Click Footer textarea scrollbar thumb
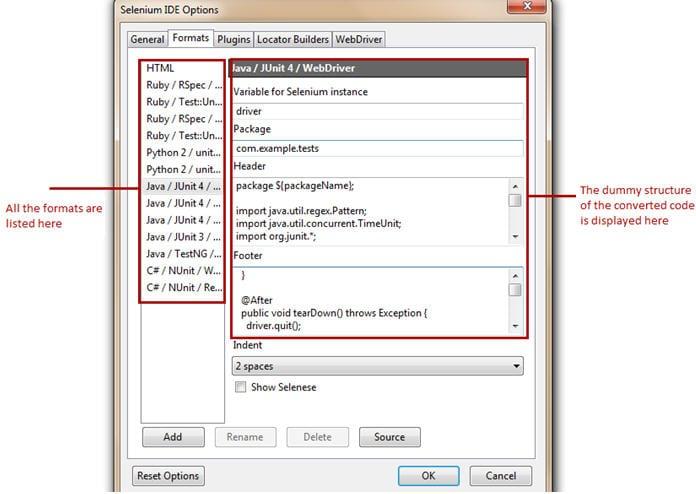This screenshot has height=494, width=696. [515, 290]
